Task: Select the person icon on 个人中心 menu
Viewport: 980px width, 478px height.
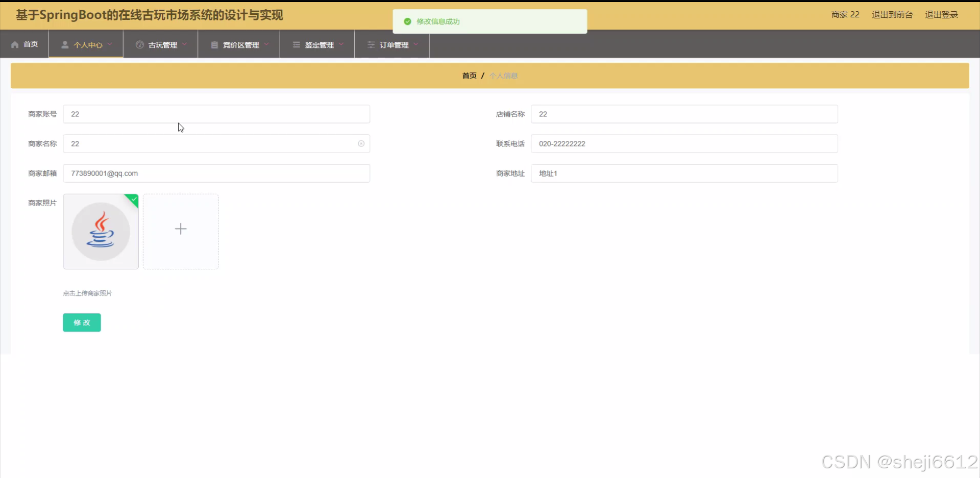Action: (65, 44)
